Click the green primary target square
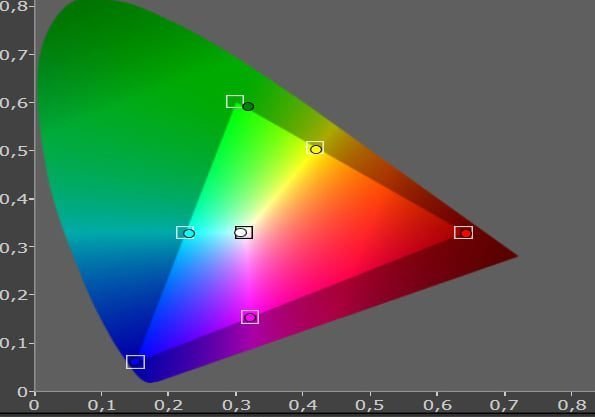 click(x=235, y=101)
